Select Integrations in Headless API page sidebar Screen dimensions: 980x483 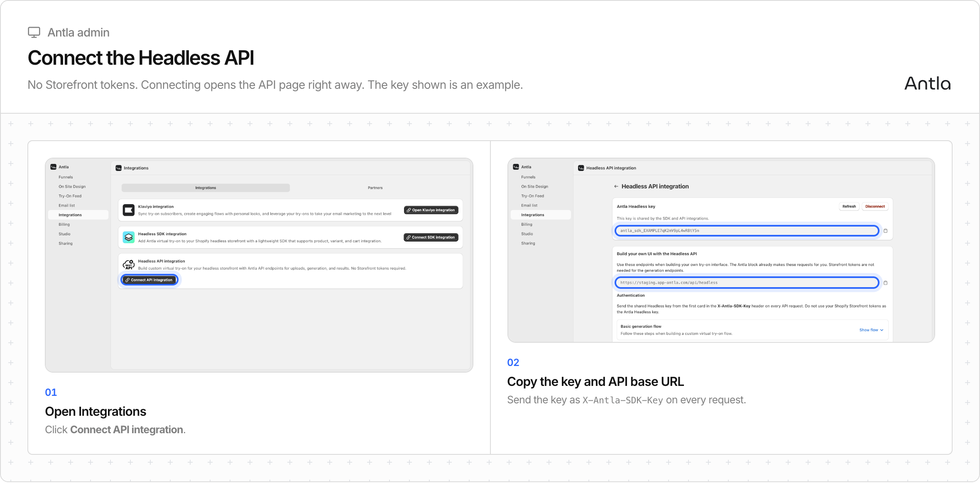click(541, 215)
